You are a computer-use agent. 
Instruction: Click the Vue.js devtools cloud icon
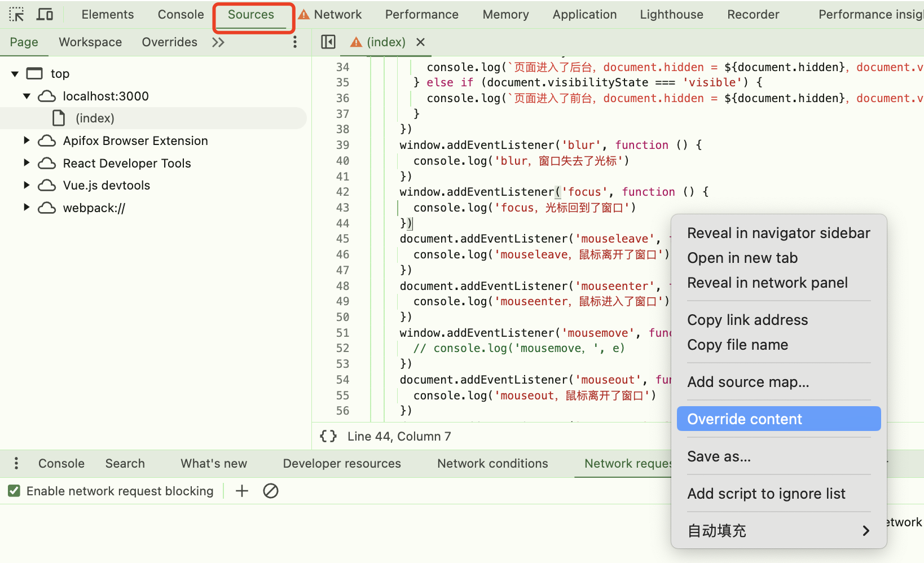tap(47, 186)
